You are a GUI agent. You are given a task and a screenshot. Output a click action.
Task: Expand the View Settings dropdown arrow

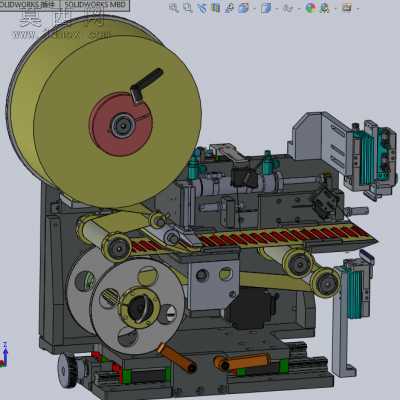coord(358,9)
